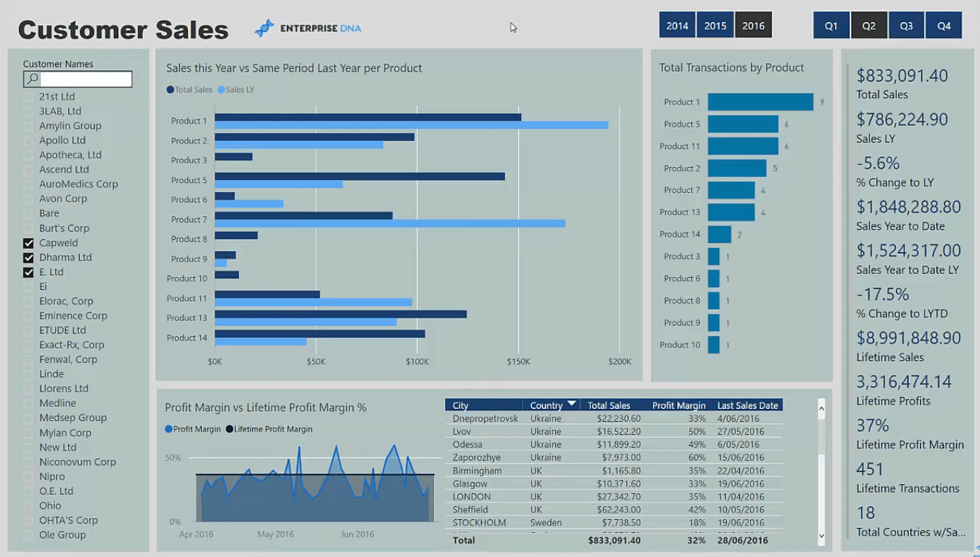The width and height of the screenshot is (980, 557).
Task: Click the 18 Total Countries card
Action: pyautogui.click(x=911, y=521)
